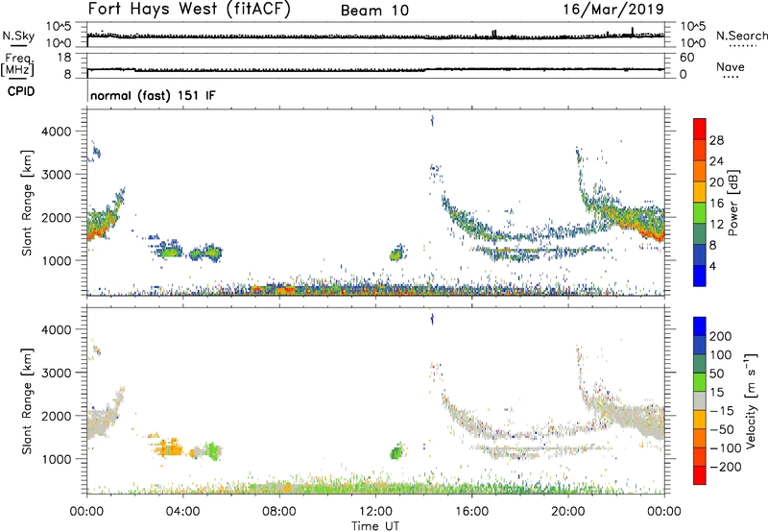
Task: Click the "12:00" time tick label
Action: (375, 512)
